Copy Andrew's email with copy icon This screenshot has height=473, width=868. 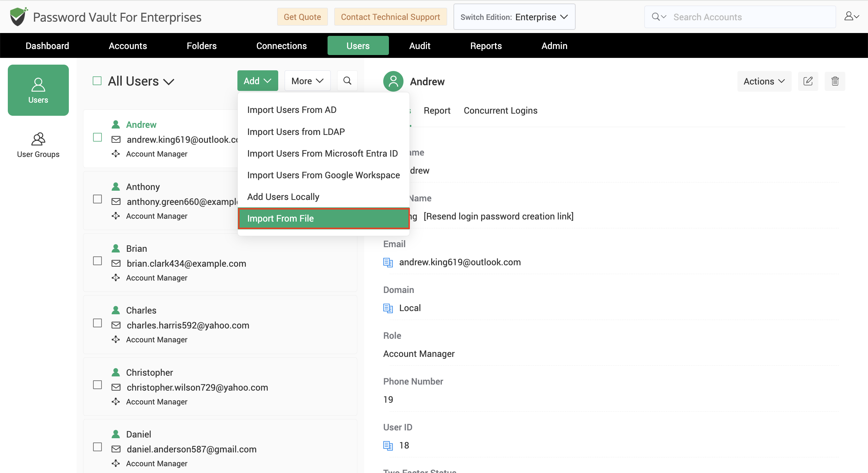[388, 262]
